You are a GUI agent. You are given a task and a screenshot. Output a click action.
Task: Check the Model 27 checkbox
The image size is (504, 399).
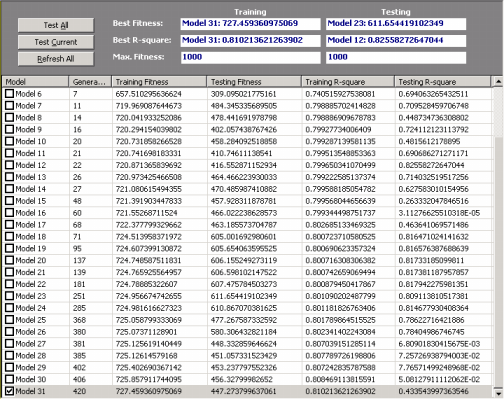click(10, 344)
